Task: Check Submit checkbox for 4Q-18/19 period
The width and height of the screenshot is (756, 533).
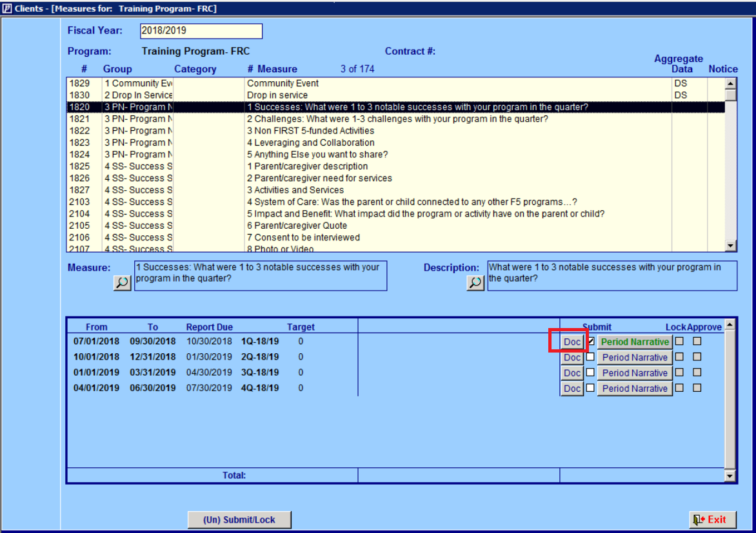Action: click(590, 388)
